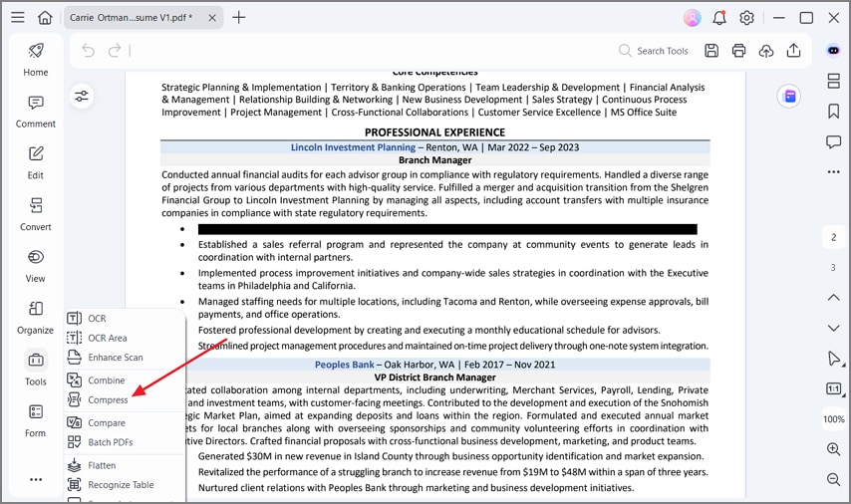Click the PROFESSIONAL EXPERIENCE heading
Image resolution: width=851 pixels, height=504 pixels.
click(x=434, y=132)
